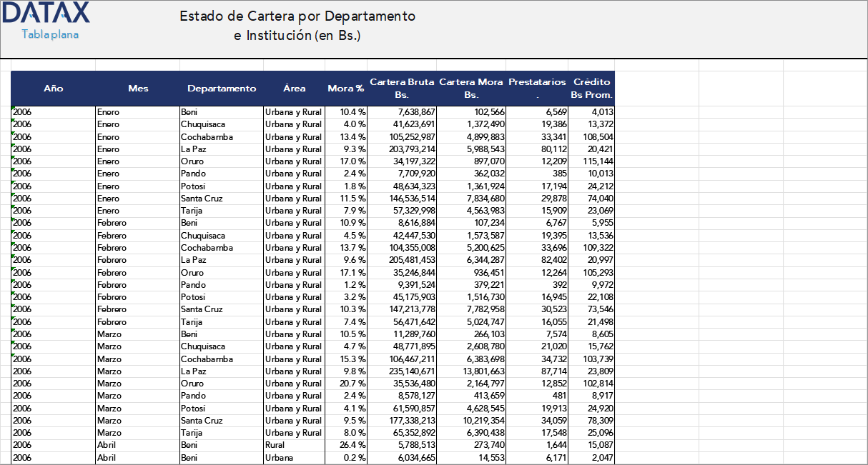Select the Cartera Bruta Bs. header
Image resolution: width=868 pixels, height=465 pixels.
402,89
